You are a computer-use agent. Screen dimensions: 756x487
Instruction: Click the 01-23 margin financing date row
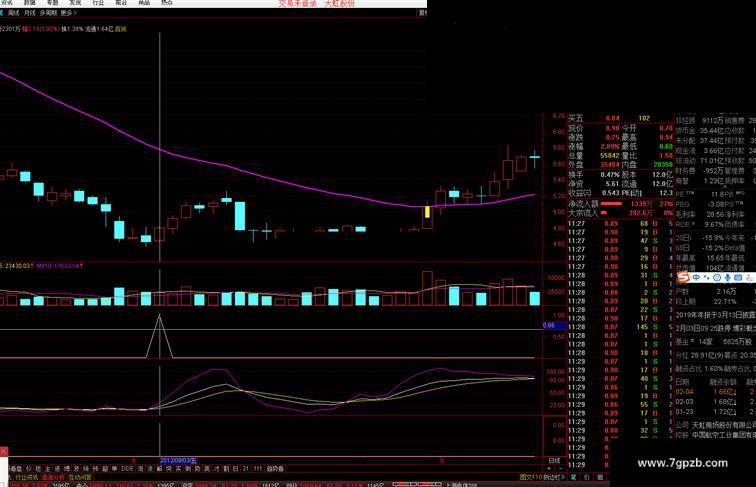click(716, 412)
